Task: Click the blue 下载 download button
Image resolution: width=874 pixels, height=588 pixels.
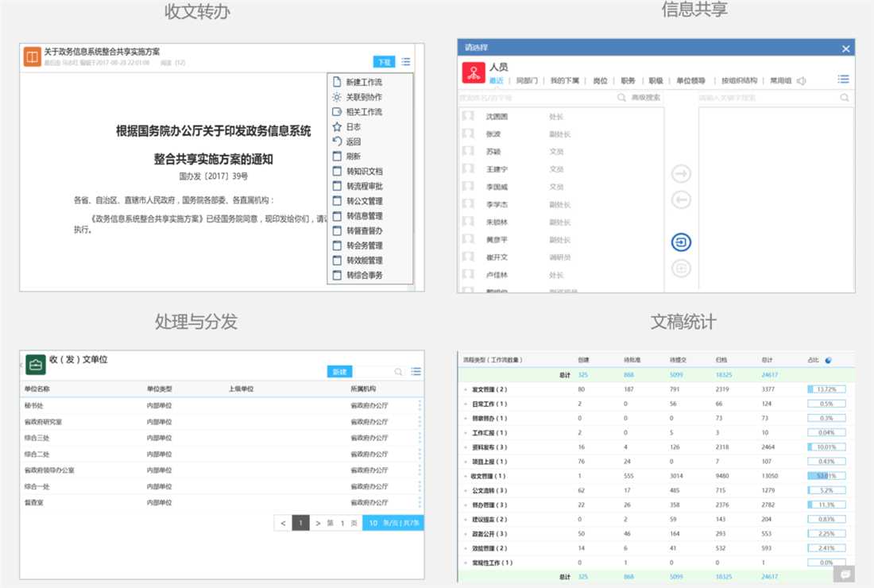Action: pyautogui.click(x=384, y=62)
